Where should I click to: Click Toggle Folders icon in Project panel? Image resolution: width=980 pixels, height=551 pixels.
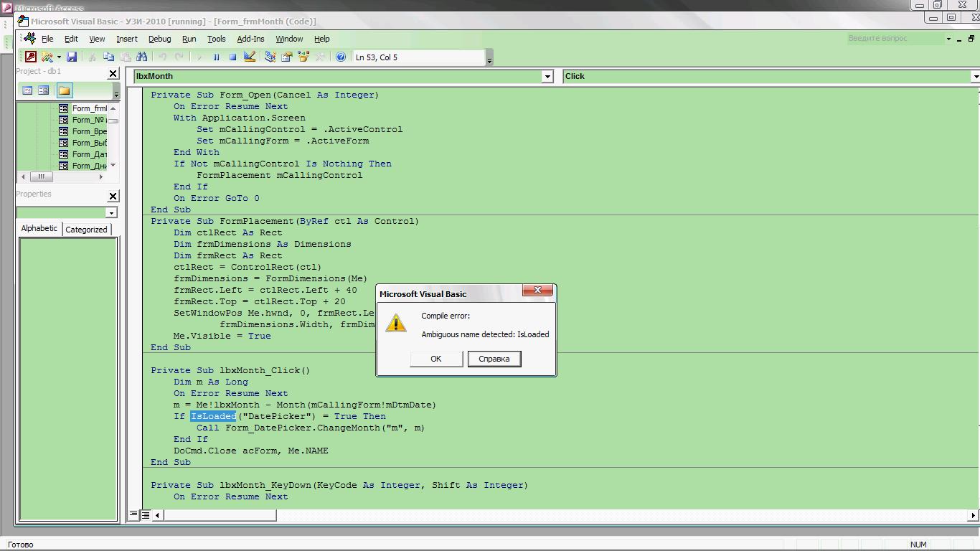point(65,90)
